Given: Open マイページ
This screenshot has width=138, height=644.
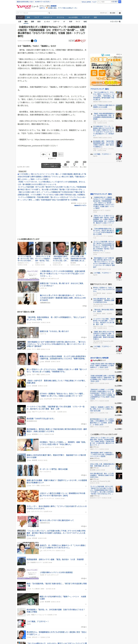Looking at the screenshot, I should (103, 13).
